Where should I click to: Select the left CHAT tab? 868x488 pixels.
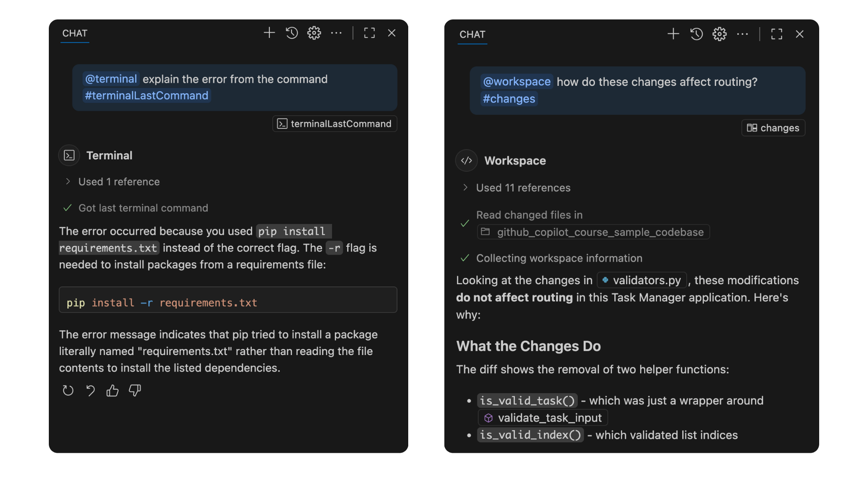click(75, 33)
